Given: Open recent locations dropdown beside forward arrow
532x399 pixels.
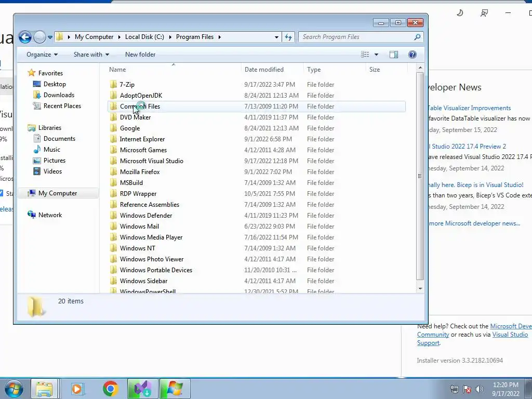Looking at the screenshot, I should [50, 37].
